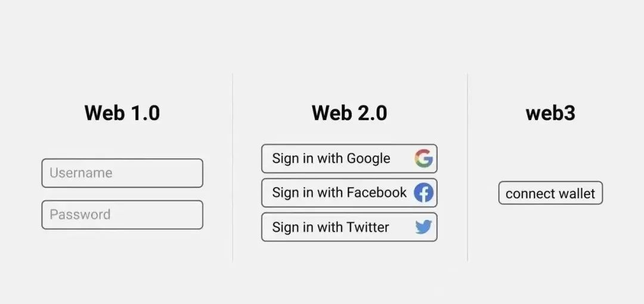644x304 pixels.
Task: Click the Google "G" logo icon
Action: [423, 158]
